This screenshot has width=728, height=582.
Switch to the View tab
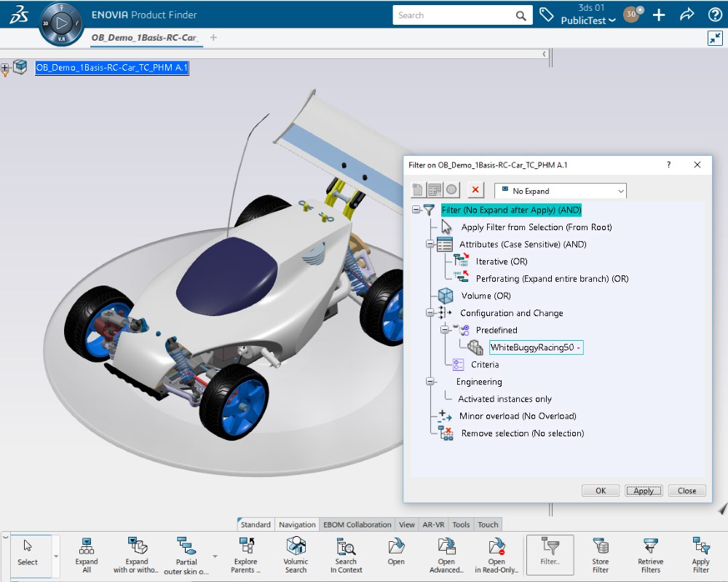[x=407, y=524]
